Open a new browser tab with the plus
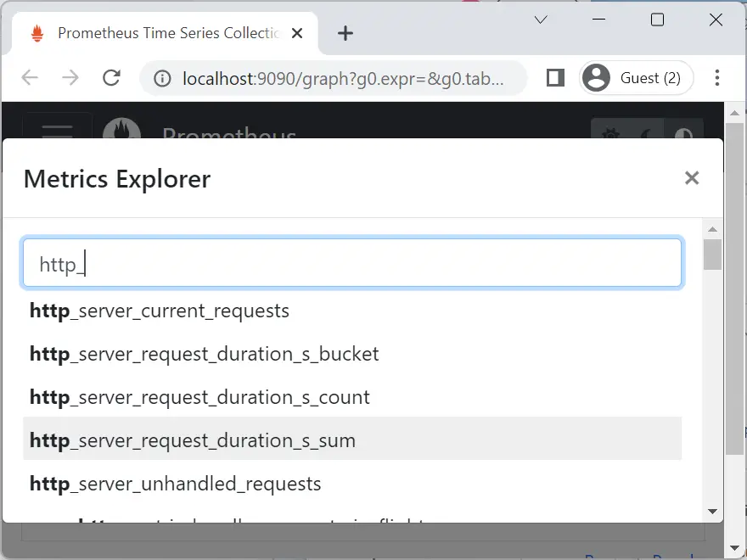The width and height of the screenshot is (747, 560). point(345,33)
